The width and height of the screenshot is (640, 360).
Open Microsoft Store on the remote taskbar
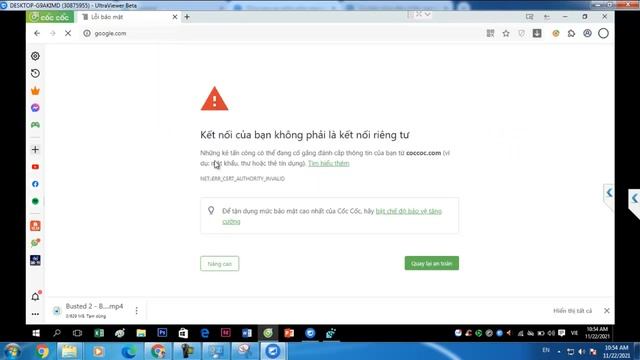183,333
